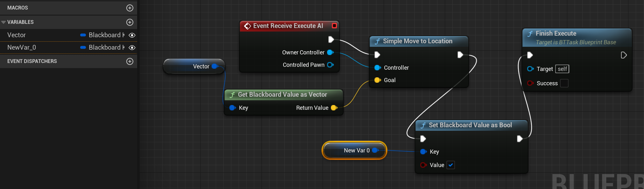Toggle the eye icon for the NewVar_0 variable
This screenshot has width=644, height=189.
tap(132, 48)
